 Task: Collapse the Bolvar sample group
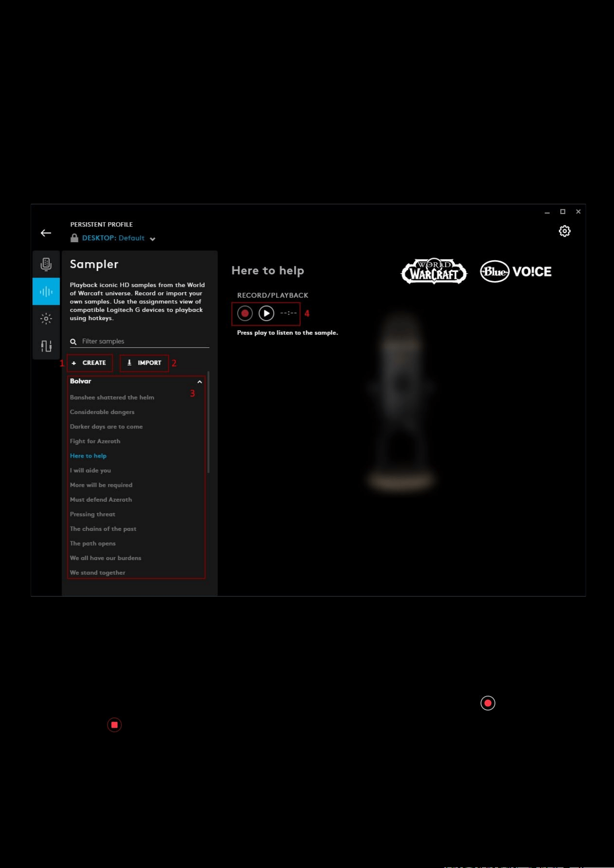[200, 382]
